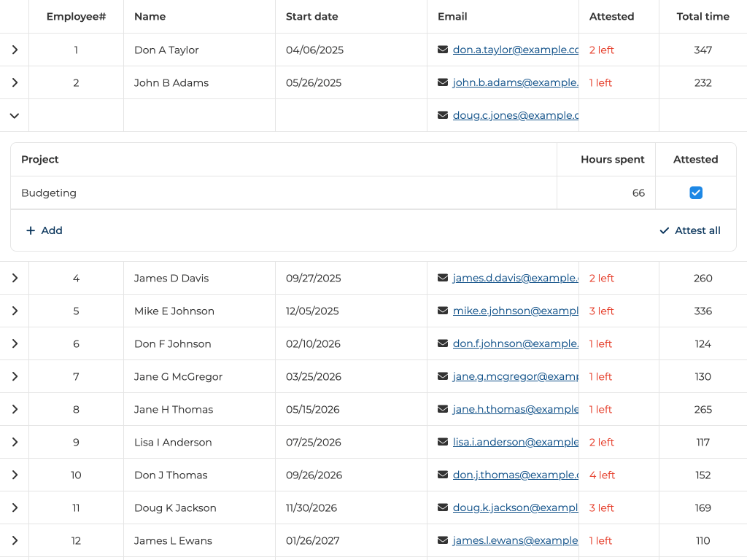Viewport: 747px width, 560px height.
Task: Click the Add project button
Action: tap(44, 230)
